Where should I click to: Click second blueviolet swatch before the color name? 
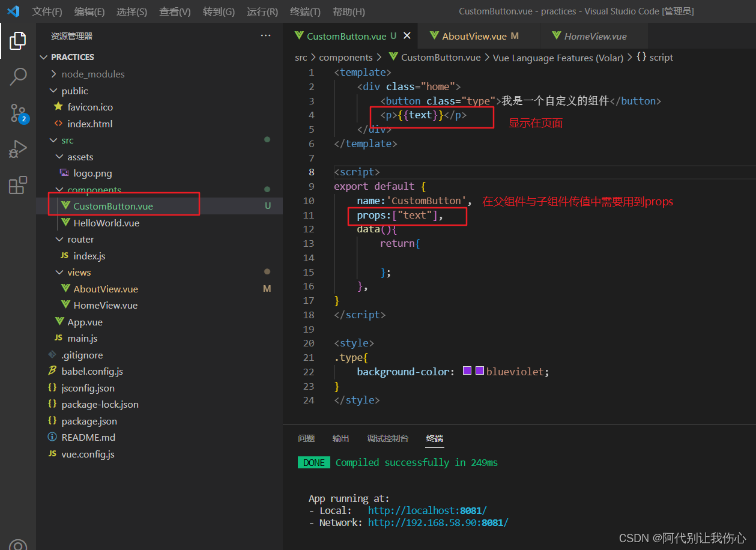(480, 371)
